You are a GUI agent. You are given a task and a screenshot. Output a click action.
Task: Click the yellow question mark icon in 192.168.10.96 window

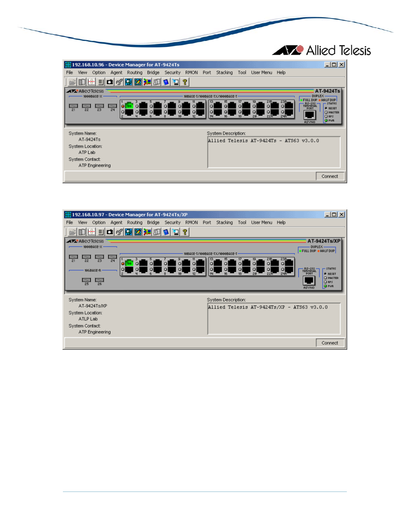(x=185, y=82)
